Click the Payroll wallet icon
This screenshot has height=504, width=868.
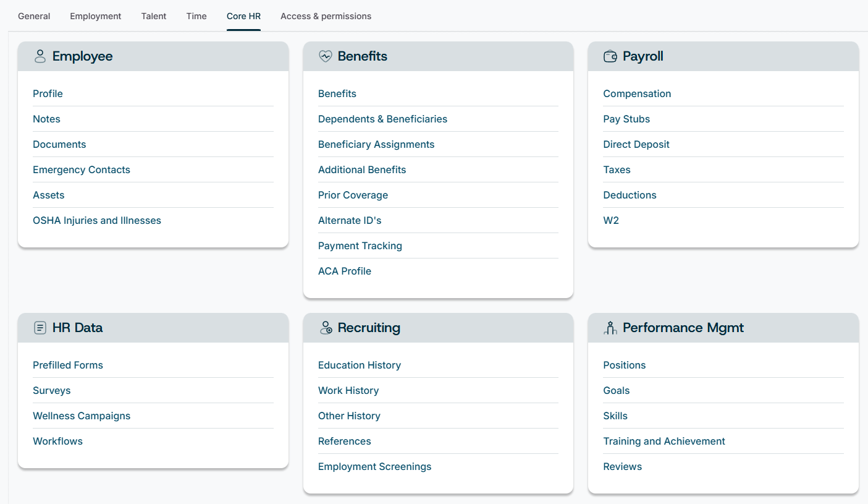[x=610, y=56]
